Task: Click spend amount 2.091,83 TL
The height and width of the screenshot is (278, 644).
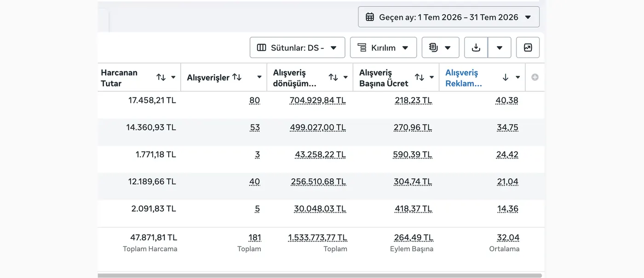Action: tap(154, 209)
